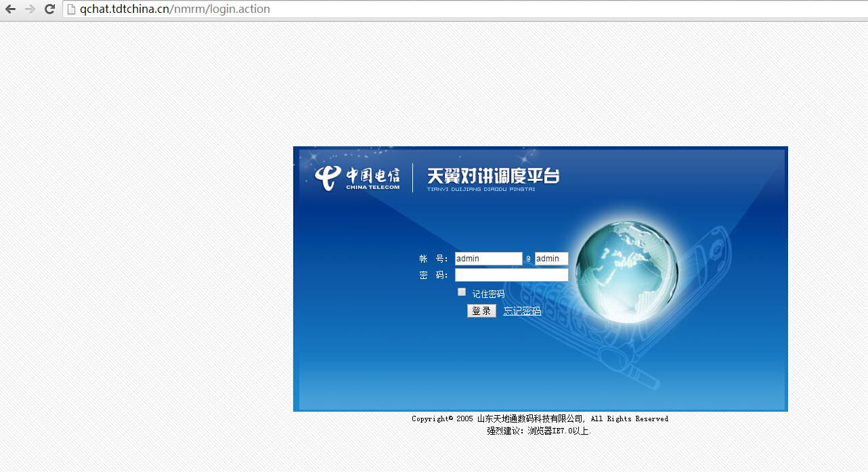Click the browser forward arrow
The image size is (868, 472).
[30, 9]
